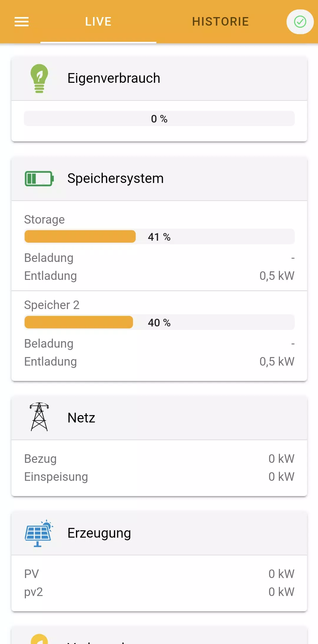Switch to the HISTORIE tab
The image size is (318, 644).
pos(220,22)
